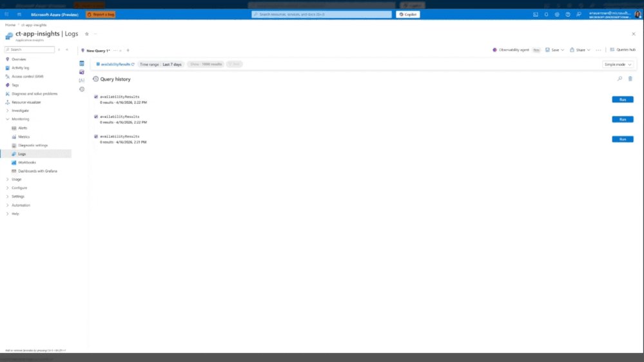The width and height of the screenshot is (644, 362).
Task: Open the account avatar menu
Action: [638, 14]
